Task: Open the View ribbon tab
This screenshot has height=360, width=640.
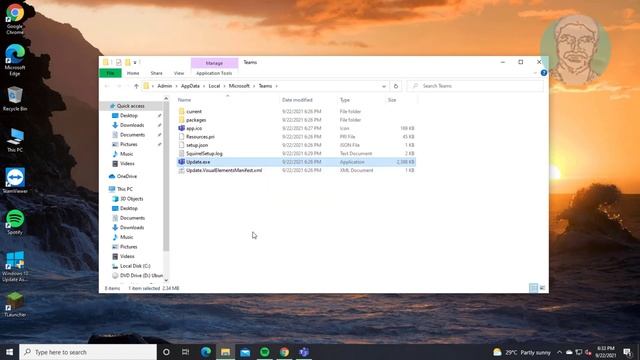Action: (179, 73)
